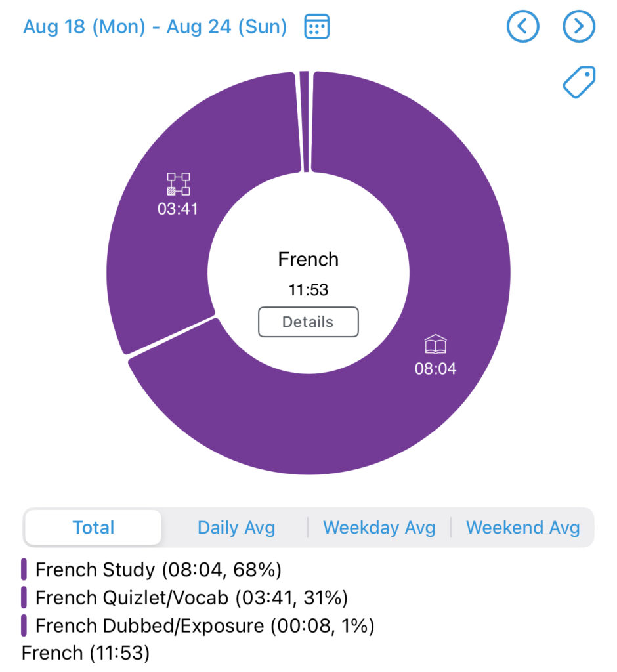Switch to Weekend Avg tab
Viewport: 617px width, 672px height.
[x=523, y=528]
